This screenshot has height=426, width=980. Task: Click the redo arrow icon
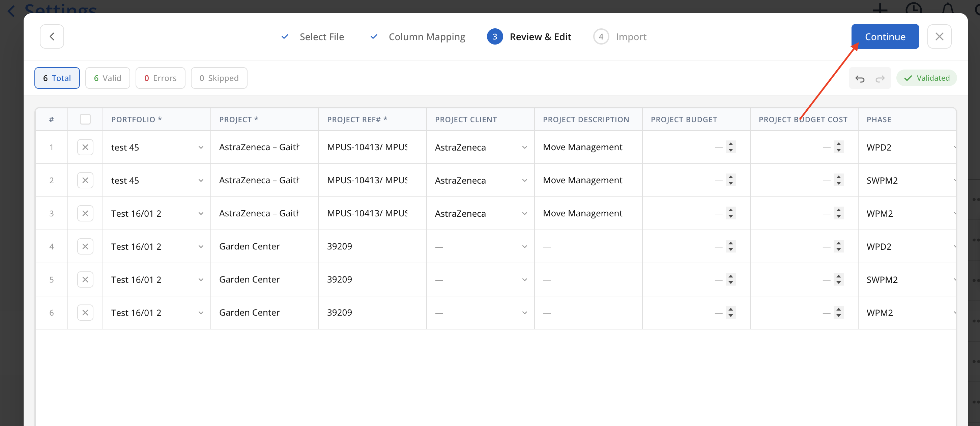pos(880,78)
